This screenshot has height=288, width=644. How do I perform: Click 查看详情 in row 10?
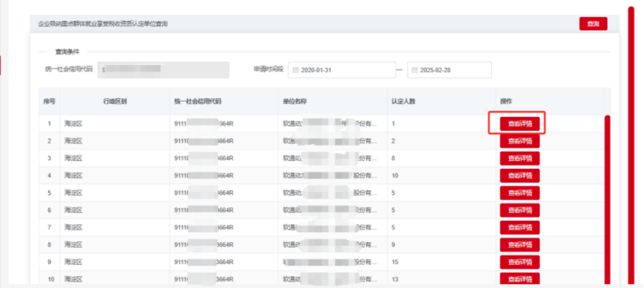(x=520, y=279)
